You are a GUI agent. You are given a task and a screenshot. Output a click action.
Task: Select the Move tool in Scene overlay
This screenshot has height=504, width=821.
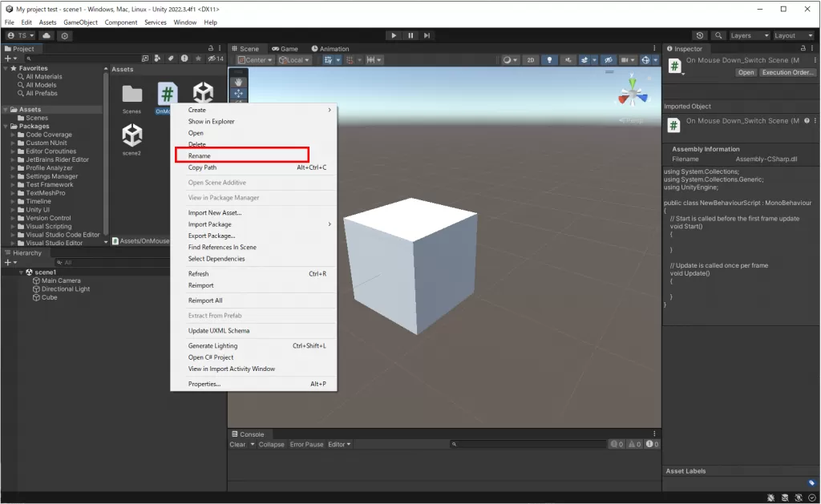tap(239, 94)
